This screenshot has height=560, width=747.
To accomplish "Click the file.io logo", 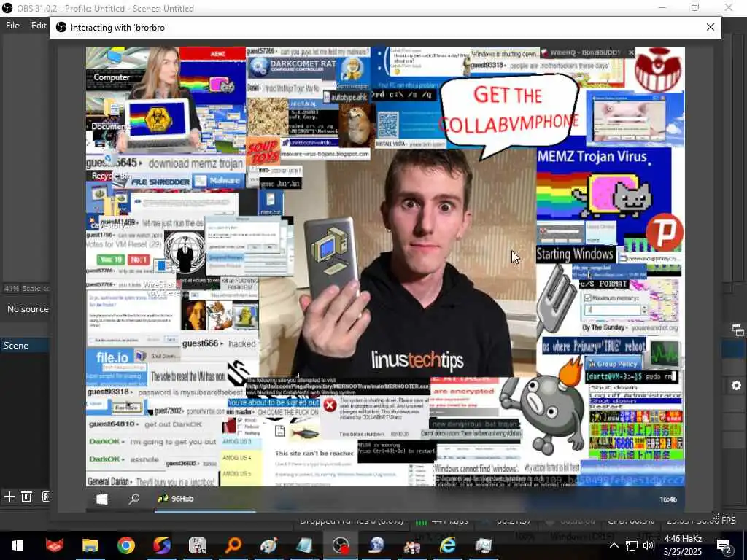I will 112,357.
